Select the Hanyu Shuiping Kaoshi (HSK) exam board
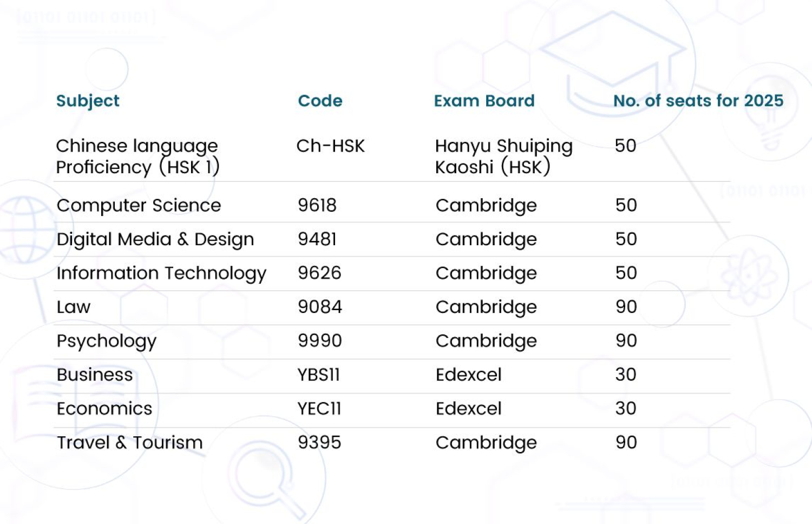 click(503, 156)
